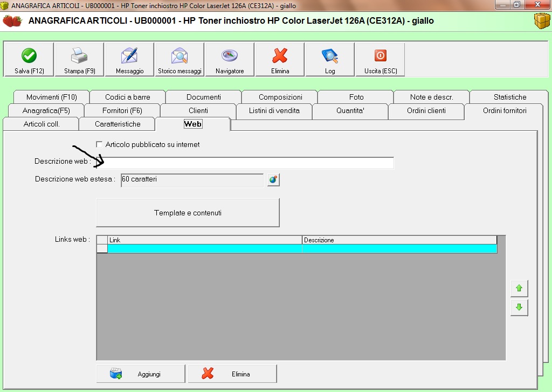Save the article with Salva (F12)
The width and height of the screenshot is (552, 392).
(x=29, y=60)
